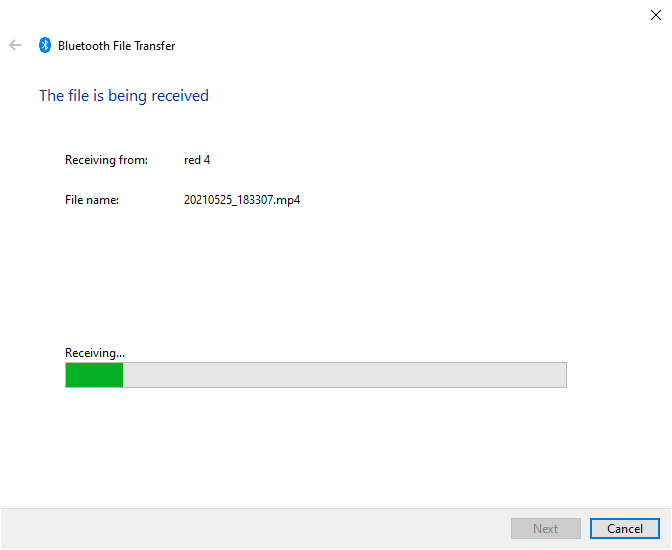
Task: Click the green filled portion of progress bar
Action: click(94, 375)
